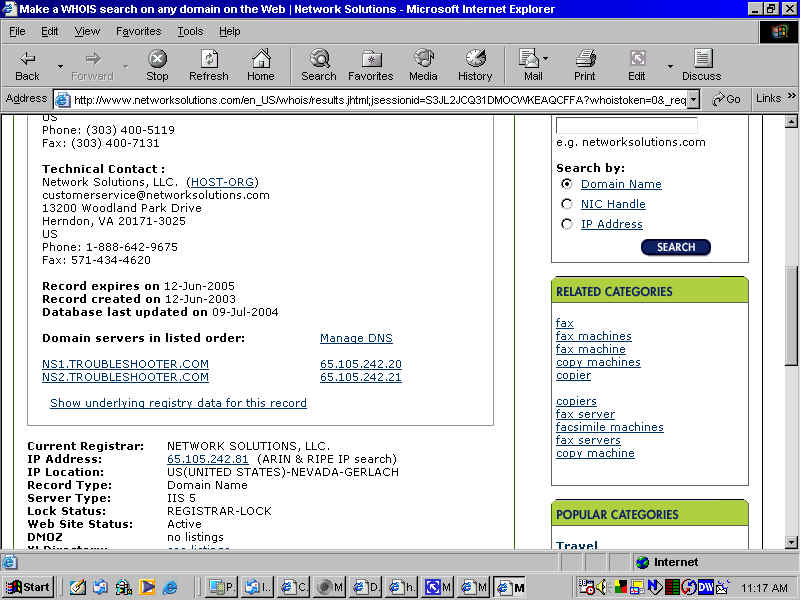Click the Windows Start button
Screen dimensions: 800x600
click(29, 587)
